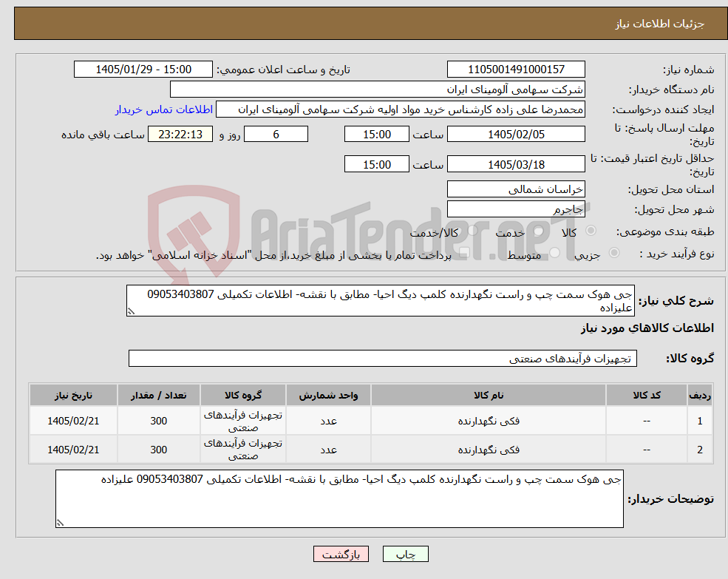Click quantity 300 in row 2
The image size is (728, 579).
pyautogui.click(x=158, y=450)
